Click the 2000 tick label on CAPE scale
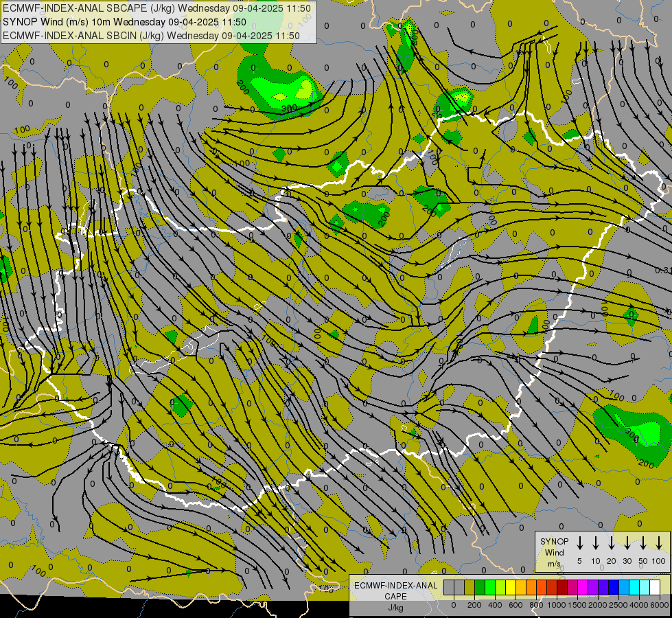 [598, 605]
